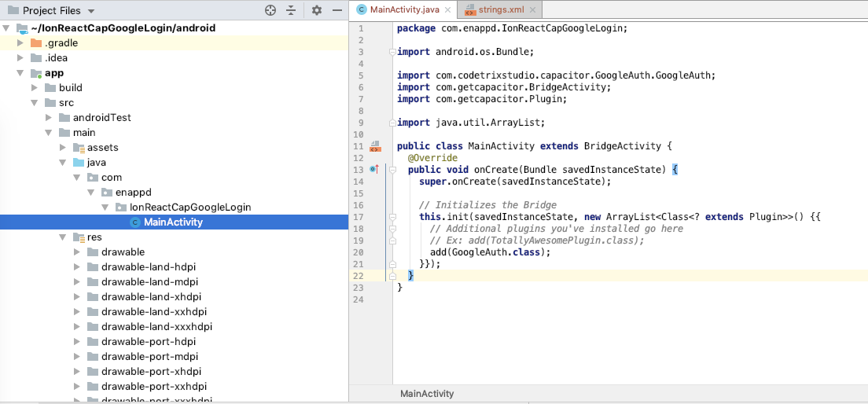Select the app module icon

click(36, 73)
